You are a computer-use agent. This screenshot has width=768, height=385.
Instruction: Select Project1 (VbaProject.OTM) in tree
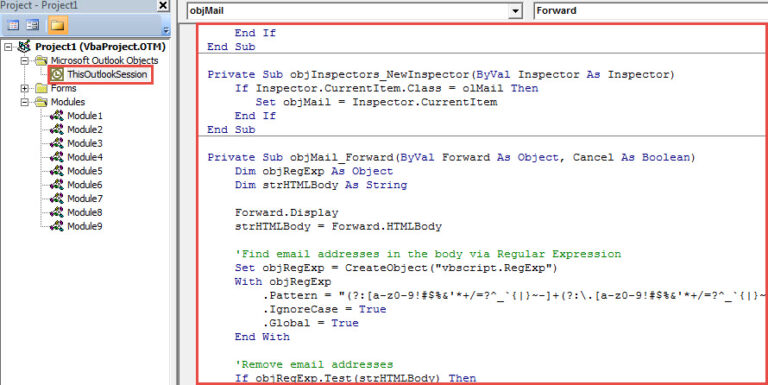click(100, 47)
